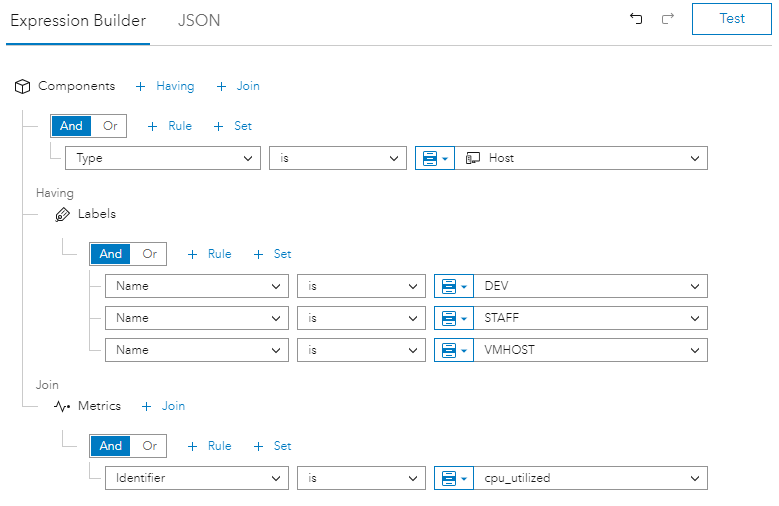Click the Components cube icon
The height and width of the screenshot is (506, 779).
pos(23,87)
